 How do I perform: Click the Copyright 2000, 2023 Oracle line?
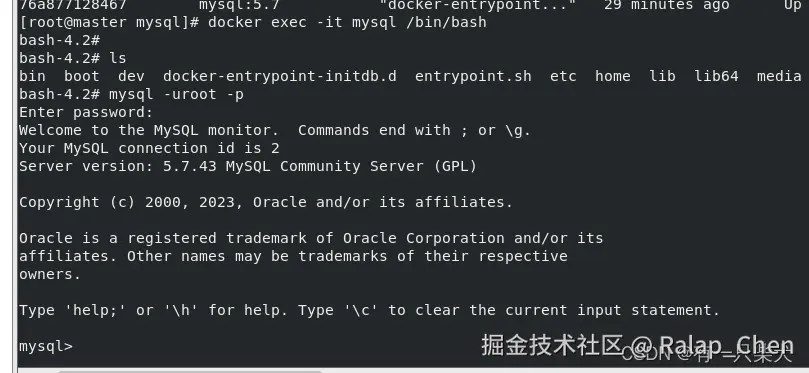point(266,203)
